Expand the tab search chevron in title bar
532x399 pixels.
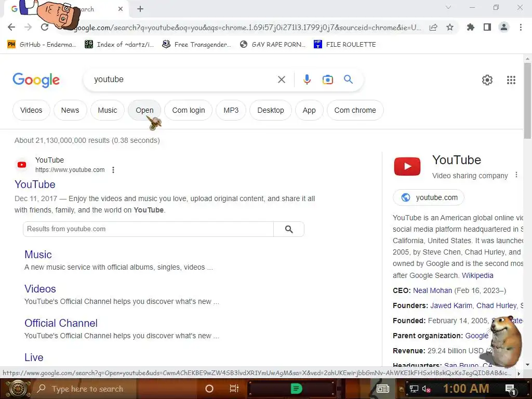(448, 7)
